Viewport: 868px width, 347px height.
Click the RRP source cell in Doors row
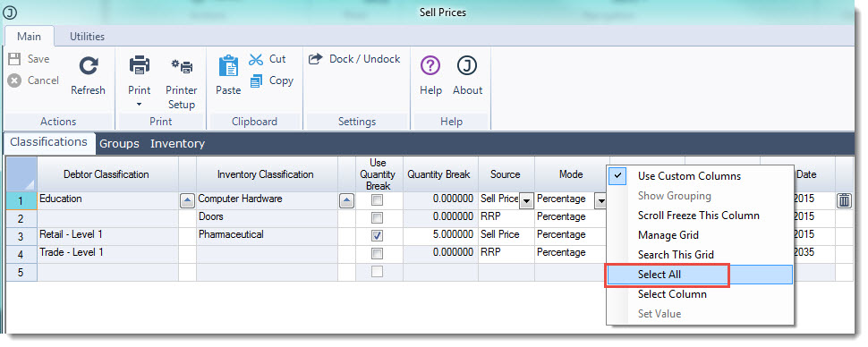506,218
